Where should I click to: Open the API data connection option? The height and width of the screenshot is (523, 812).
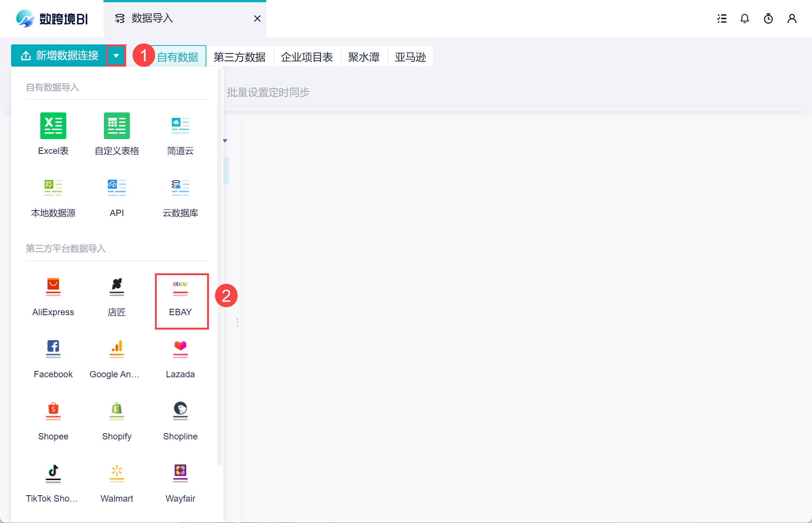(116, 188)
